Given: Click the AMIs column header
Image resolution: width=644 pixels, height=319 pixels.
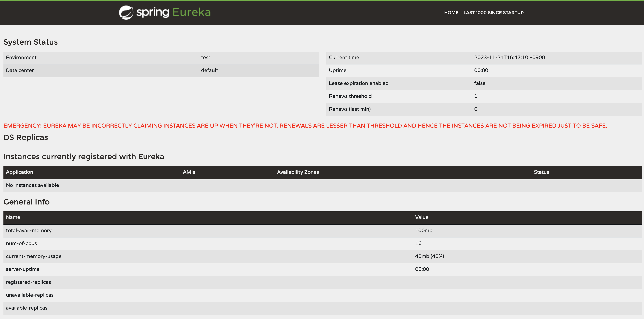Looking at the screenshot, I should click(x=189, y=172).
